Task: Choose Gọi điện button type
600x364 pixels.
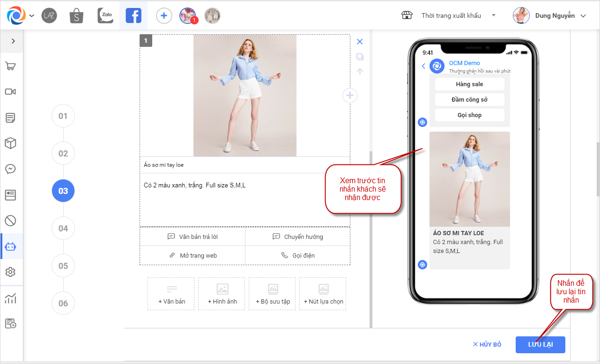Action: [x=297, y=255]
